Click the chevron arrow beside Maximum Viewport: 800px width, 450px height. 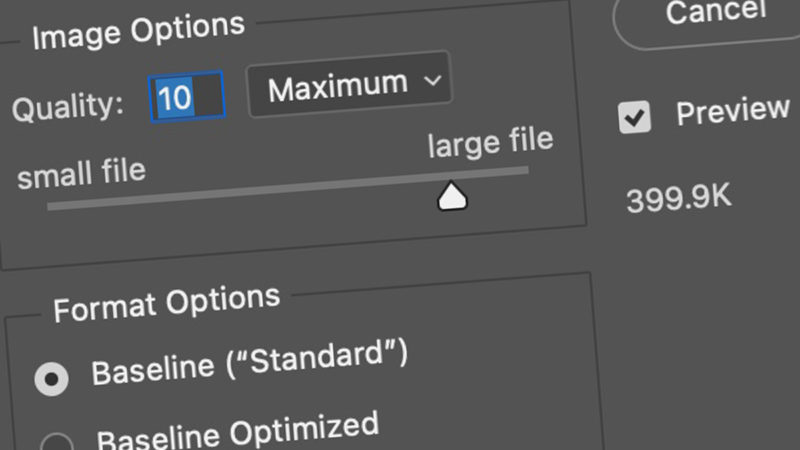[433, 80]
